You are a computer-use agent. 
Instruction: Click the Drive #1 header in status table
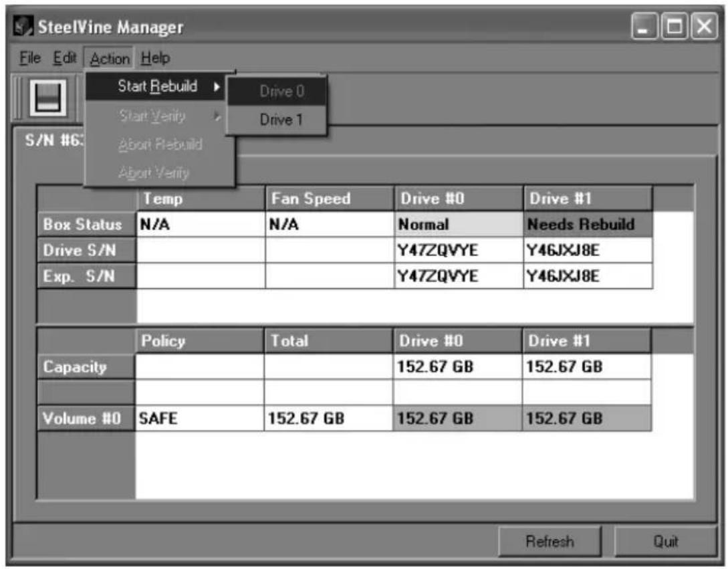[588, 199]
